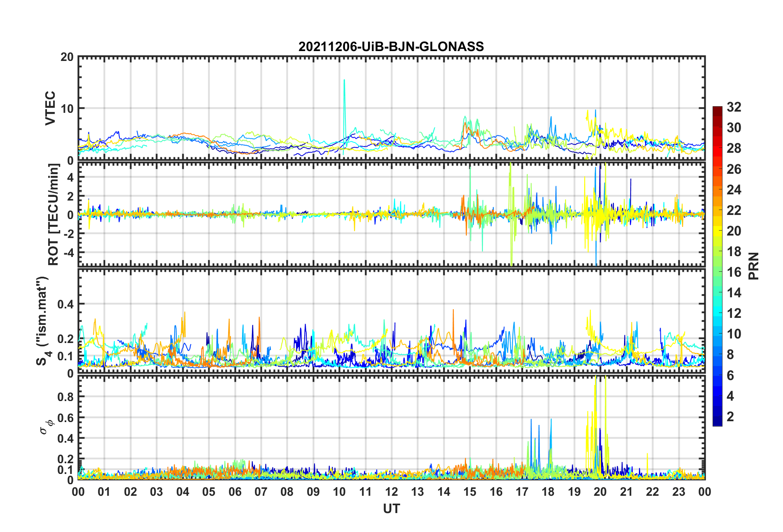This screenshot has height=532, width=783.
Task: Click VTEC axis tick label 20
Action: [67, 57]
